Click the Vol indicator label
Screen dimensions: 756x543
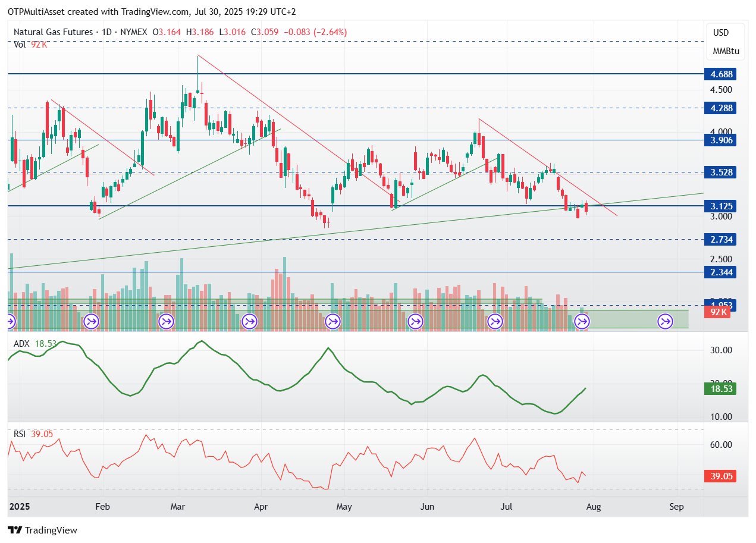click(20, 44)
